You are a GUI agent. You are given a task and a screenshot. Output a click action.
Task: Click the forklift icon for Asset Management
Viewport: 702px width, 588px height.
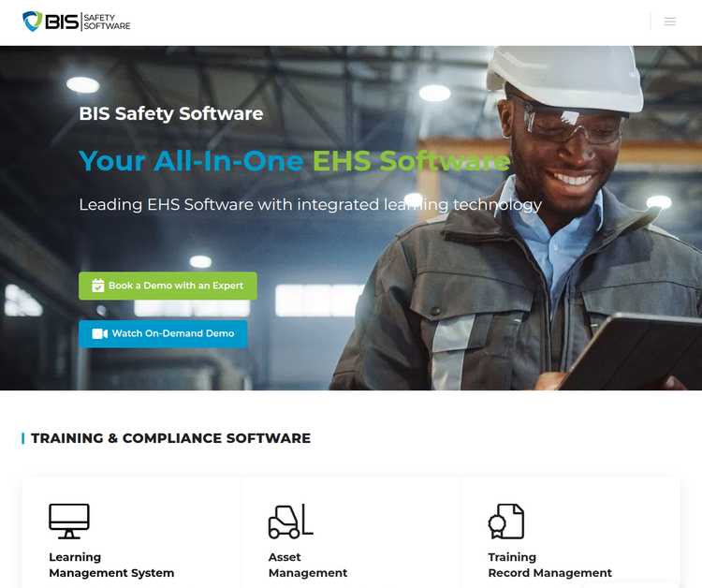tap(290, 522)
